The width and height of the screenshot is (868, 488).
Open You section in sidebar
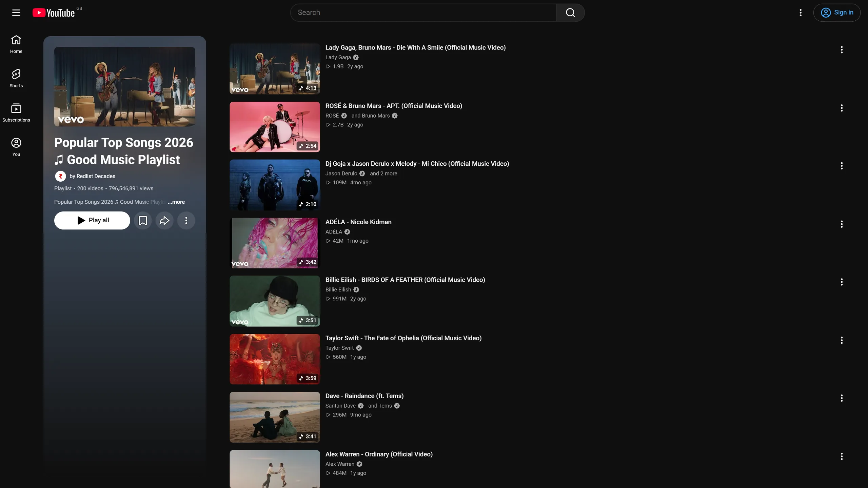pos(16,147)
